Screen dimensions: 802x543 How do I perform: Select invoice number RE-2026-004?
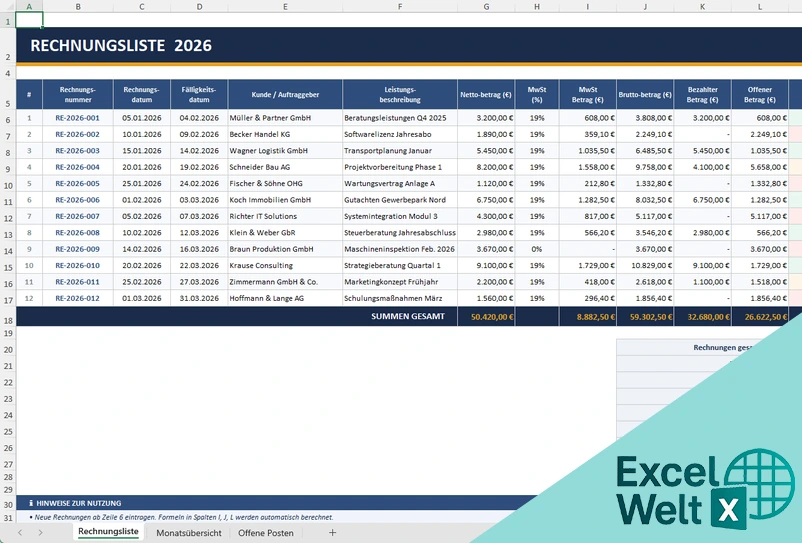click(78, 167)
